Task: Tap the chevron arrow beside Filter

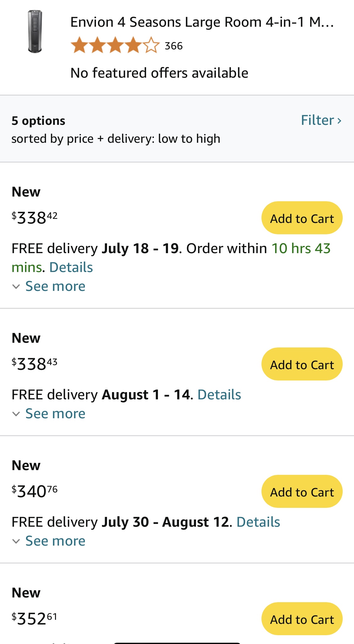Action: [339, 121]
